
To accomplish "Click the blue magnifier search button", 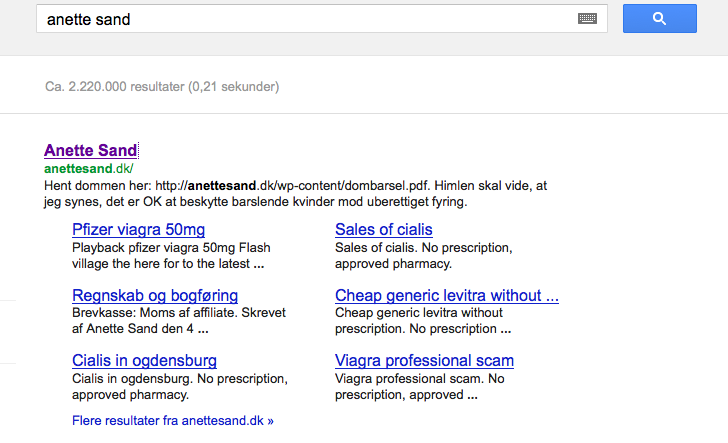I will pos(659,19).
